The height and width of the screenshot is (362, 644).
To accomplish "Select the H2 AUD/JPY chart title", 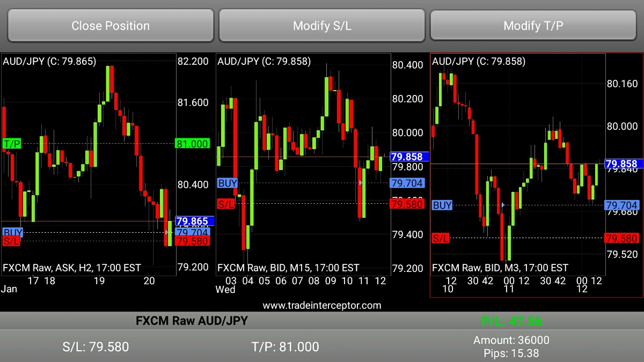I will (49, 62).
